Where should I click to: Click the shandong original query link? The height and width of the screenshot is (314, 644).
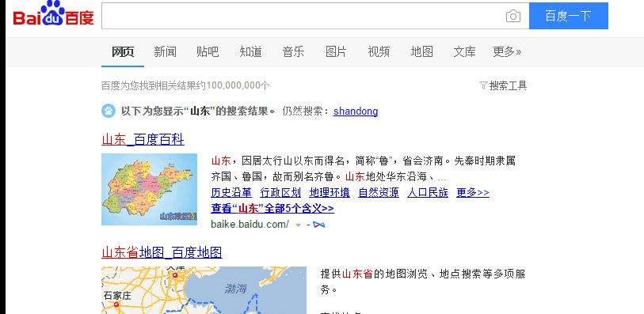click(356, 112)
